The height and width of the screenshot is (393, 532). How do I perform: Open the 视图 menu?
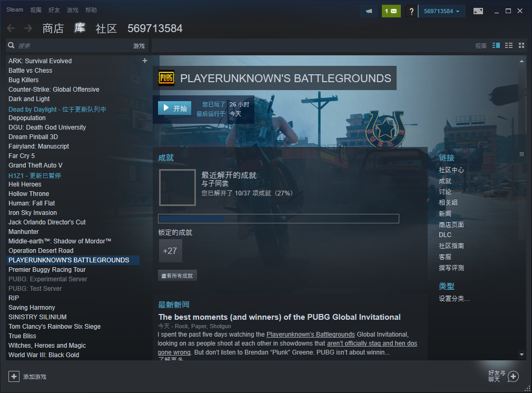point(36,10)
